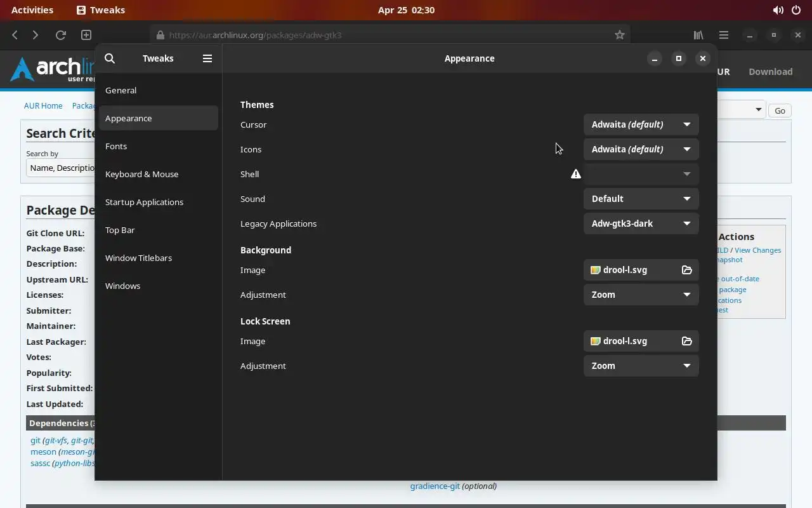Screen dimensions: 812x508
Task: Open the Tweaks hamburger menu
Action: coord(207,58)
